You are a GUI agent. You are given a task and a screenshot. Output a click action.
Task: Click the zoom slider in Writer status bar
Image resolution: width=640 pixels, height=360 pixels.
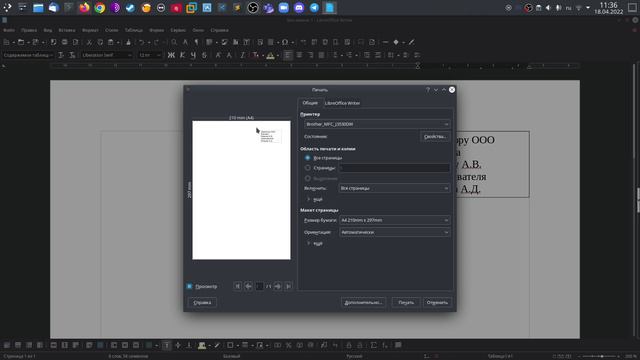pyautogui.click(x=602, y=356)
